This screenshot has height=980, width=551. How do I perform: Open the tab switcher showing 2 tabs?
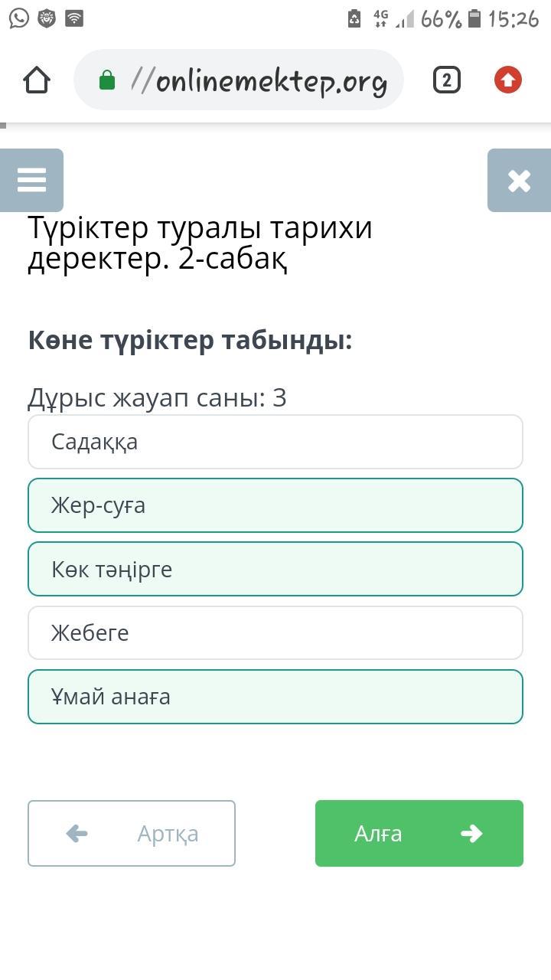[x=447, y=80]
